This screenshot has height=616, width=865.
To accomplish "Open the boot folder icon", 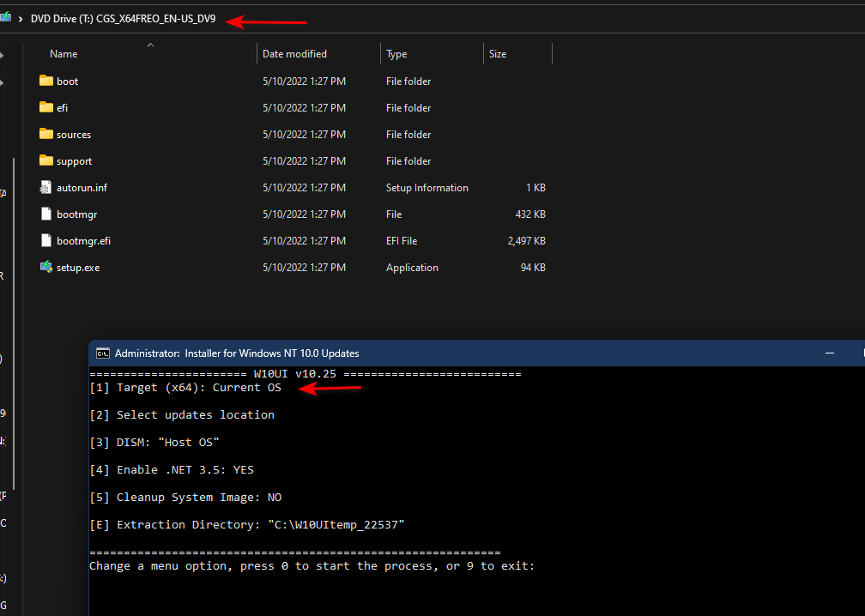I will 46,81.
